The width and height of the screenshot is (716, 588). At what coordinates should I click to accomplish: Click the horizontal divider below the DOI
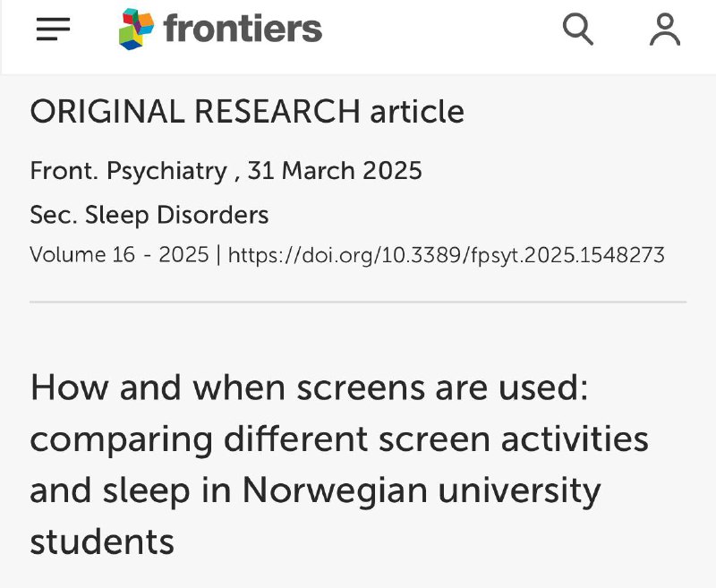coord(358,302)
